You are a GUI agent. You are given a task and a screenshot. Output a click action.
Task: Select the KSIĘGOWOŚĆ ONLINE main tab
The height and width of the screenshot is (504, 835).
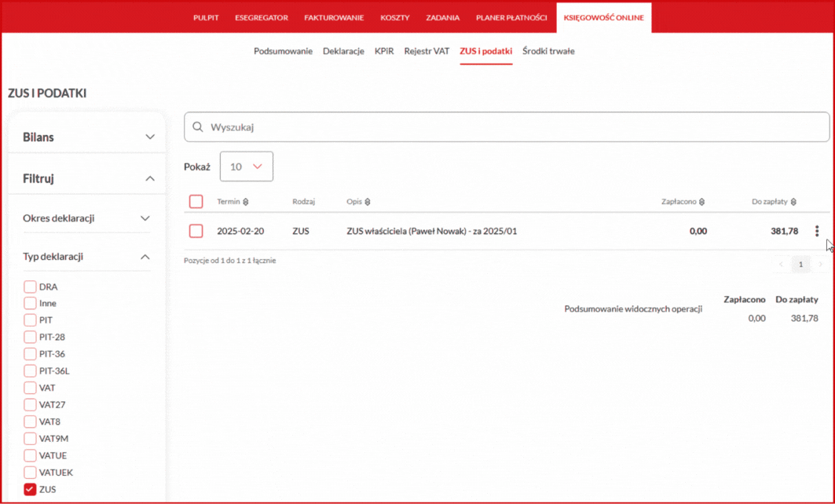tap(604, 17)
